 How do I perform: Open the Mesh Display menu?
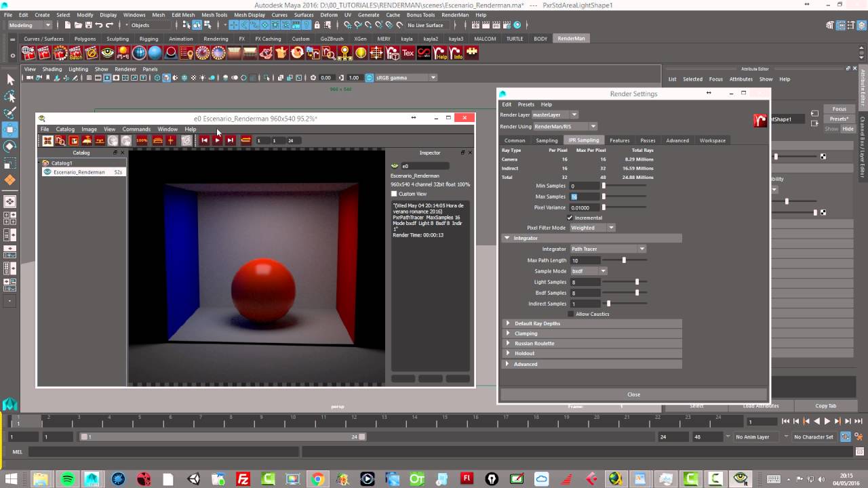pyautogui.click(x=250, y=14)
